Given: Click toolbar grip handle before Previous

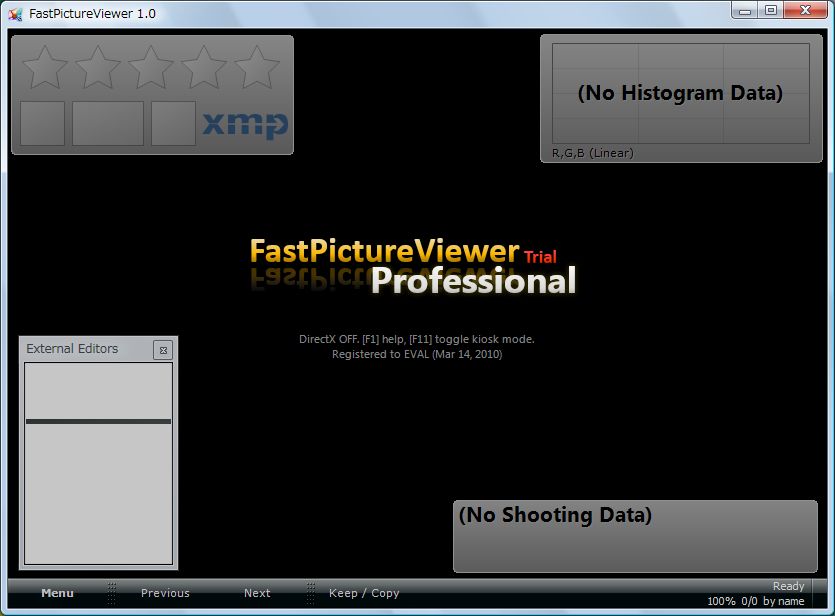Looking at the screenshot, I should pos(112,593).
